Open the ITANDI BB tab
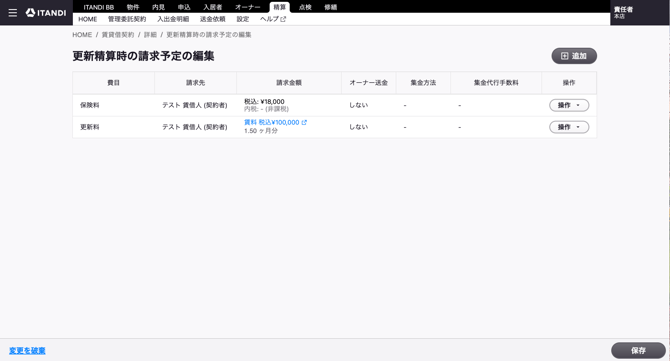Screen dimensions: 670x361 (x=99, y=7)
